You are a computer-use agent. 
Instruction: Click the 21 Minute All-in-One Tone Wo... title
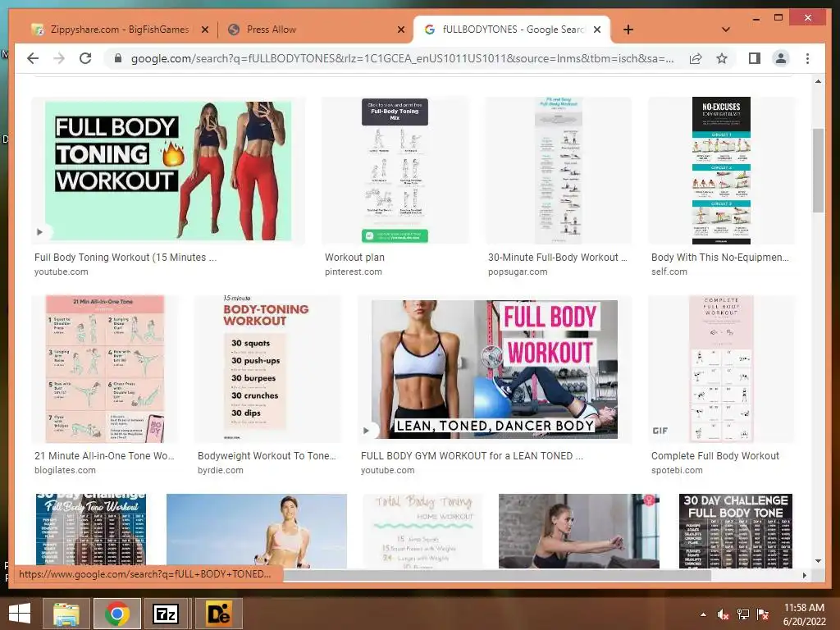tap(104, 456)
